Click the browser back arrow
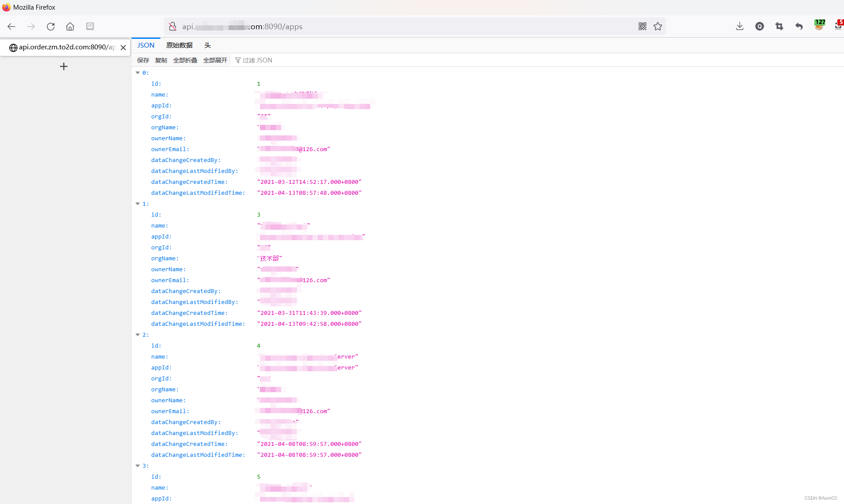 [x=11, y=27]
